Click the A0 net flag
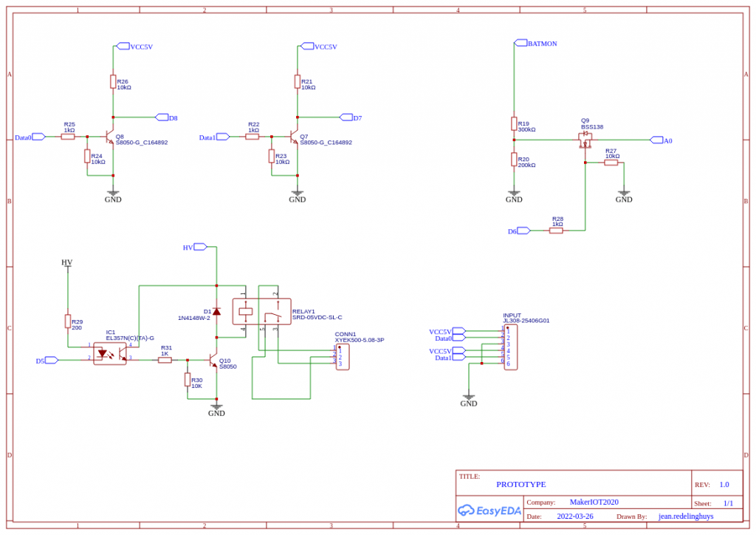Screen dimensions: 756x535 [x=661, y=140]
